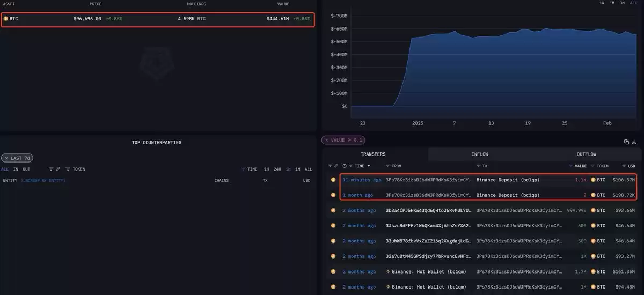Select the ALL direction filter in counterparties

click(5, 169)
